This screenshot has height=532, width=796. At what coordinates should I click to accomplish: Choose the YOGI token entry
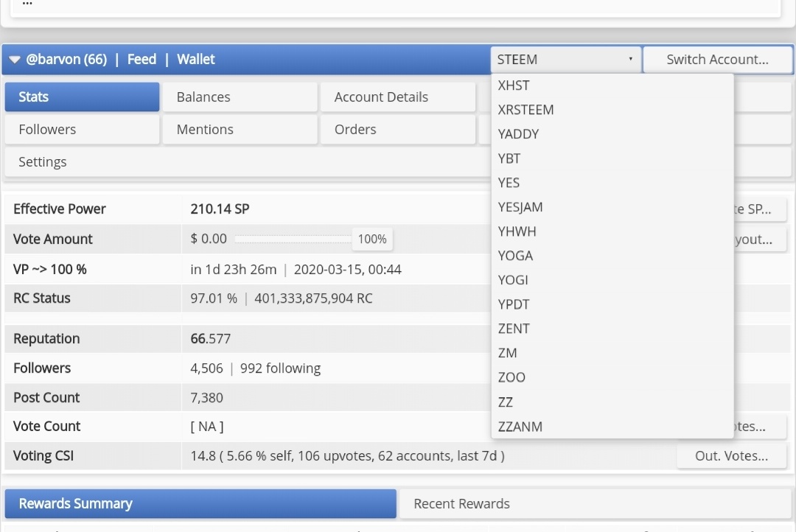612,280
